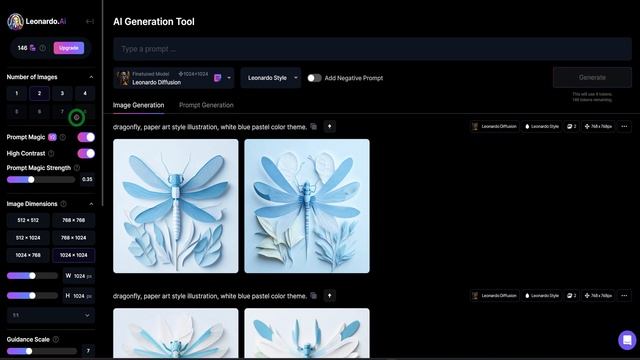Open first image in second generation row
The width and height of the screenshot is (640, 360).
click(x=176, y=333)
